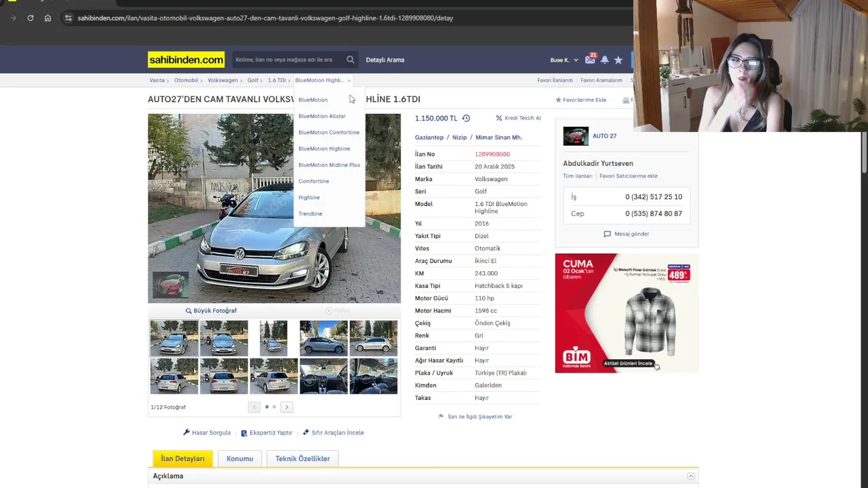Click the AUTO 27 seller logo image
The image size is (868, 488).
coord(576,136)
